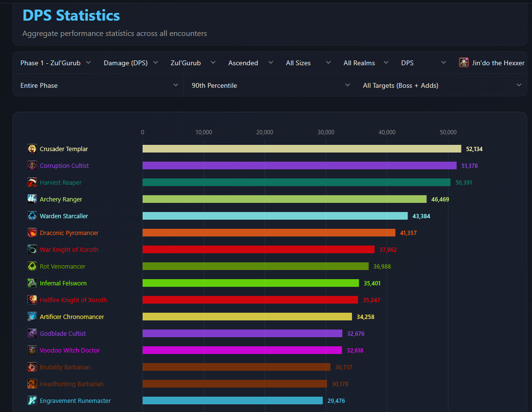Click the Engravement Runemaster icon

click(32, 400)
